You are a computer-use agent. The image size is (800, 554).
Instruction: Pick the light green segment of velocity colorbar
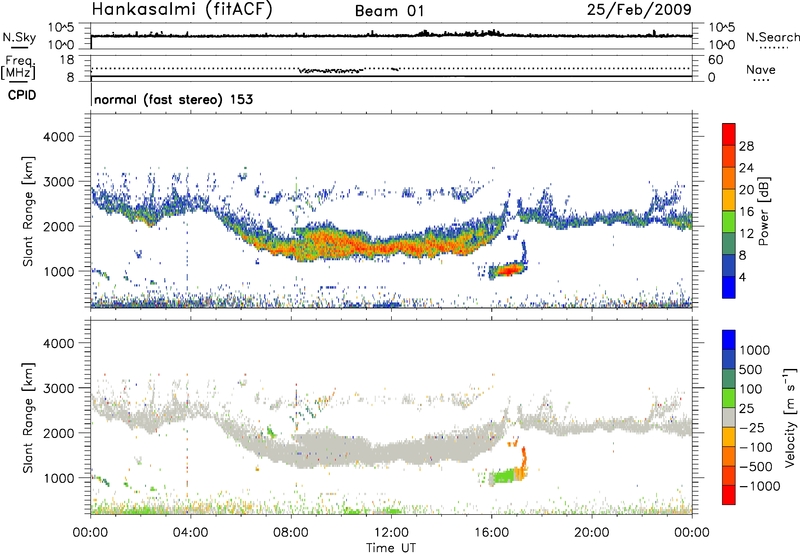(729, 398)
